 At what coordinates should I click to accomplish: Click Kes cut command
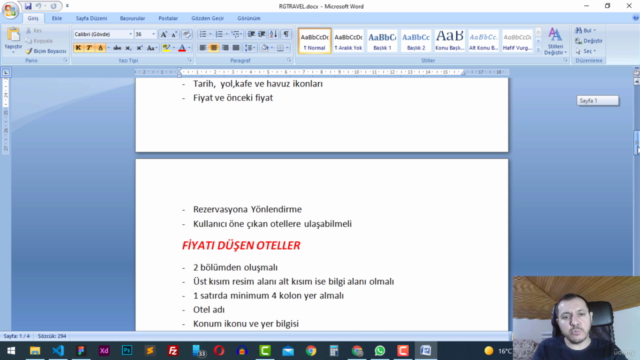34,31
